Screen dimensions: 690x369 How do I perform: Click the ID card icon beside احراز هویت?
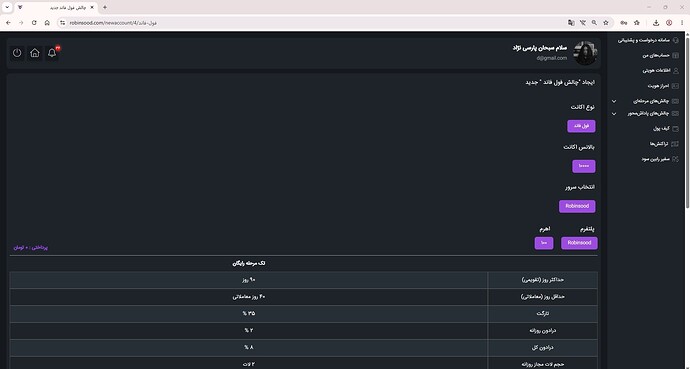pos(675,86)
